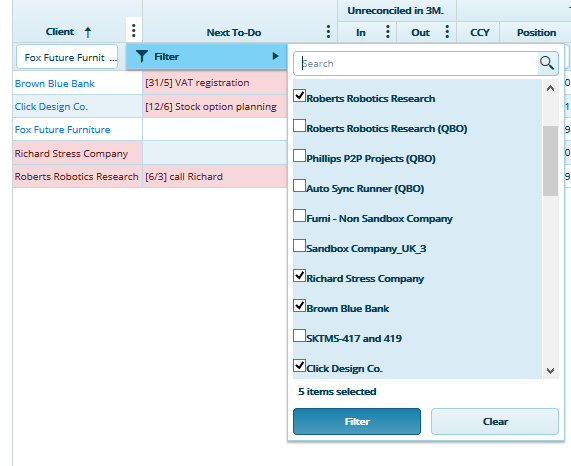Image resolution: width=571 pixels, height=466 pixels.
Task: Click the Search input field
Action: click(416, 64)
